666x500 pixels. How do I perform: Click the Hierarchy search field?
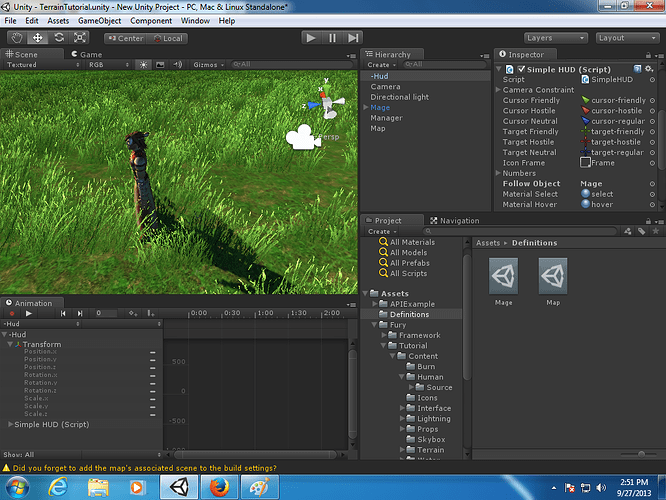[444, 65]
